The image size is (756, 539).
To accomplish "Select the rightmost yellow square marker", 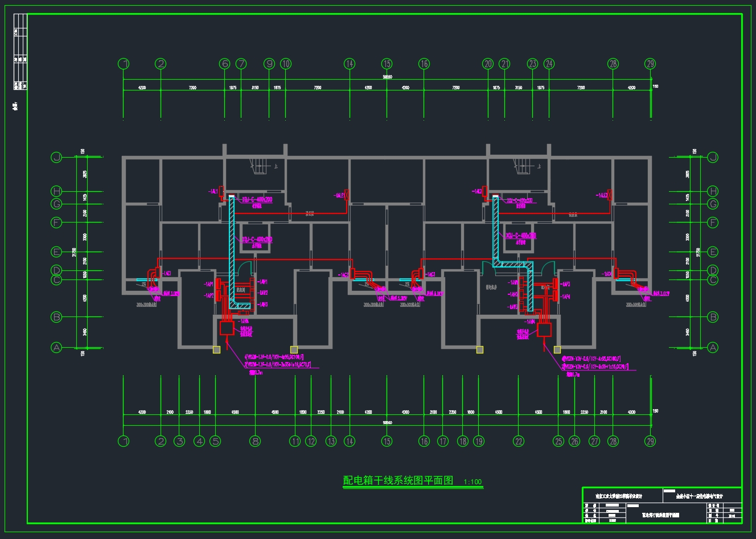I will [x=557, y=349].
